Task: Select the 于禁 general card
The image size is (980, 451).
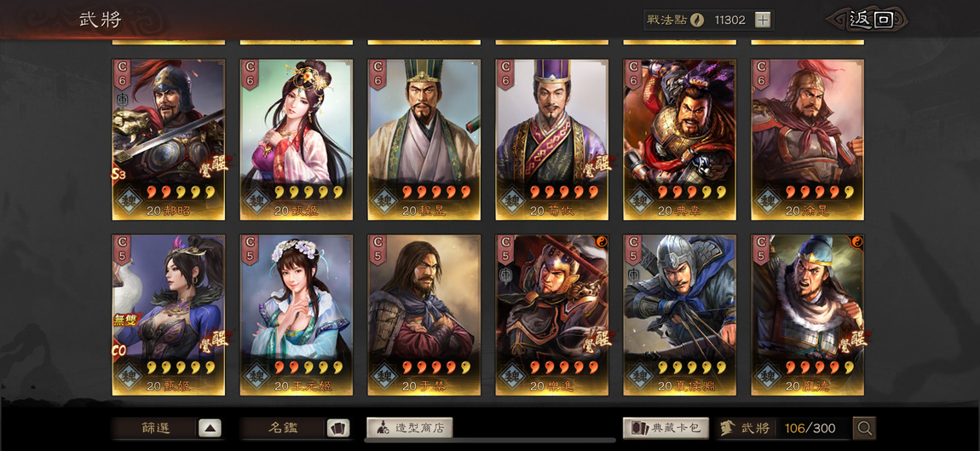Action: [424, 315]
